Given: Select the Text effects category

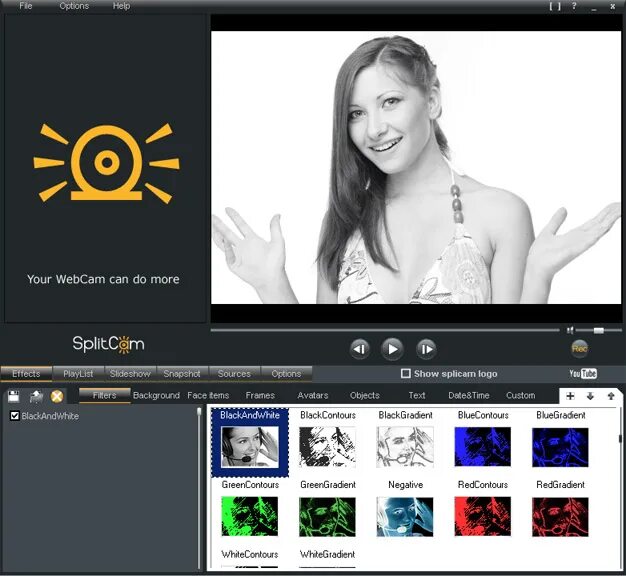Looking at the screenshot, I should click(417, 396).
